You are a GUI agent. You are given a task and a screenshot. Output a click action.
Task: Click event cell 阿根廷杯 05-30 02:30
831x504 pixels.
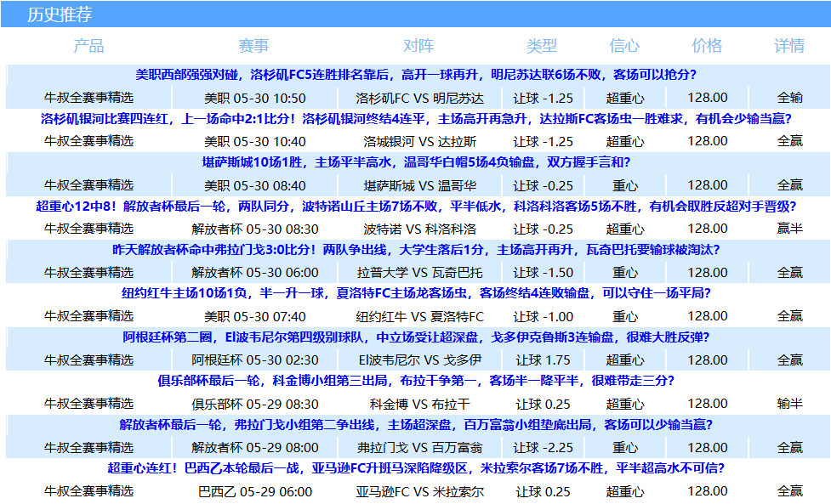point(255,360)
